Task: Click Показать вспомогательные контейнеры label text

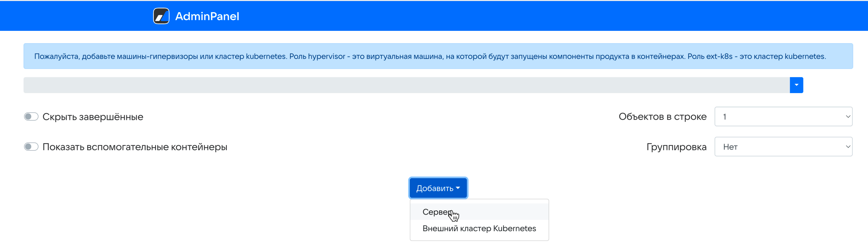Action: [135, 147]
